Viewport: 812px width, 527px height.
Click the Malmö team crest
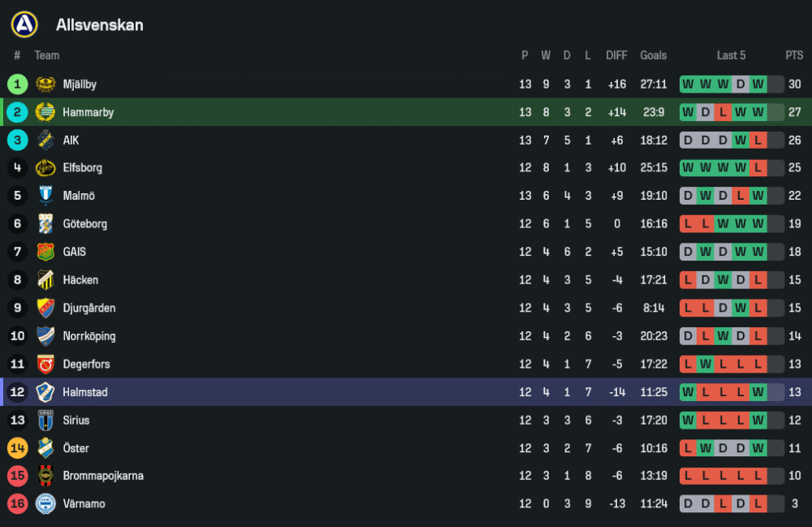pyautogui.click(x=45, y=197)
